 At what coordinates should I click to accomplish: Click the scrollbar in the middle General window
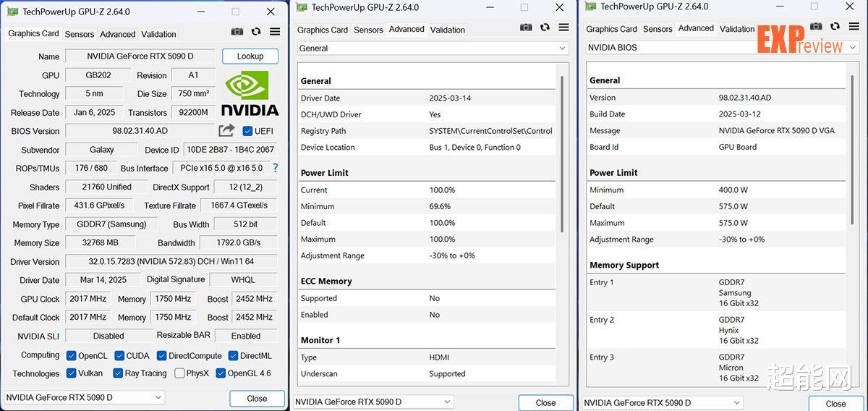562,153
